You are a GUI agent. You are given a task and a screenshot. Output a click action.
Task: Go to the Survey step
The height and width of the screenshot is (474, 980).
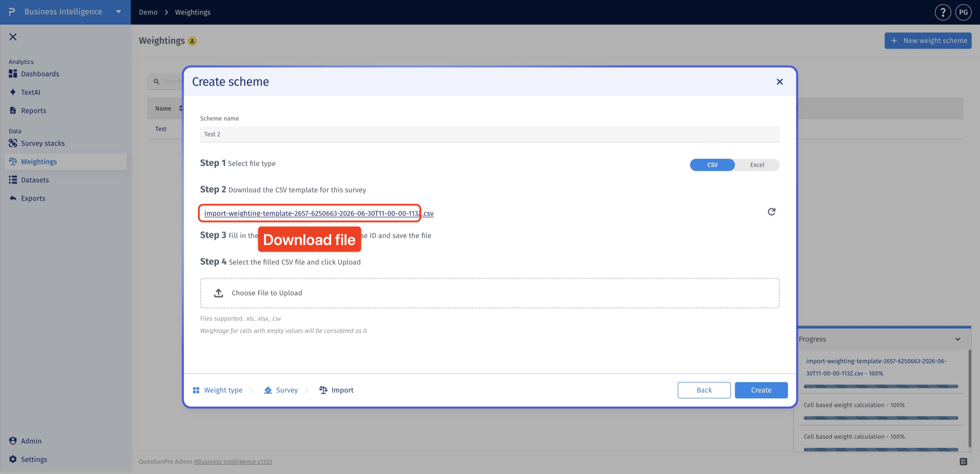pyautogui.click(x=281, y=390)
